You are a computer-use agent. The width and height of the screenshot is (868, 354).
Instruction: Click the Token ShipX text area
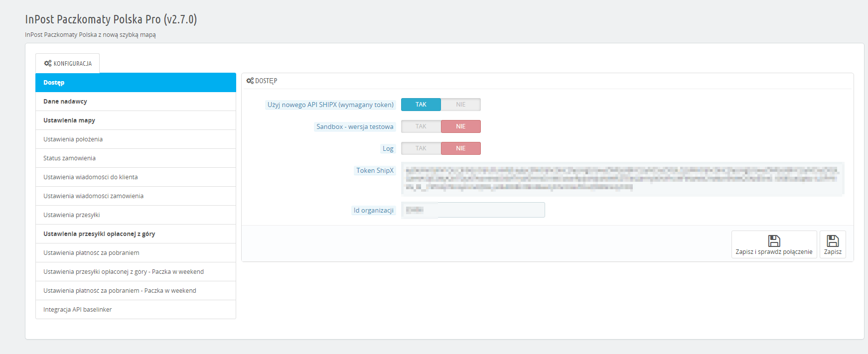click(x=622, y=179)
